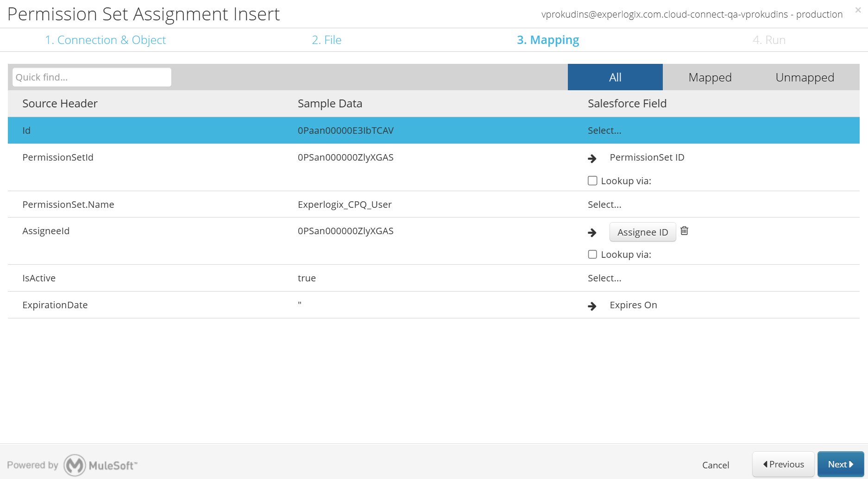Click sample data 0Paan00000E3IbTCAV
868x479 pixels.
click(346, 131)
